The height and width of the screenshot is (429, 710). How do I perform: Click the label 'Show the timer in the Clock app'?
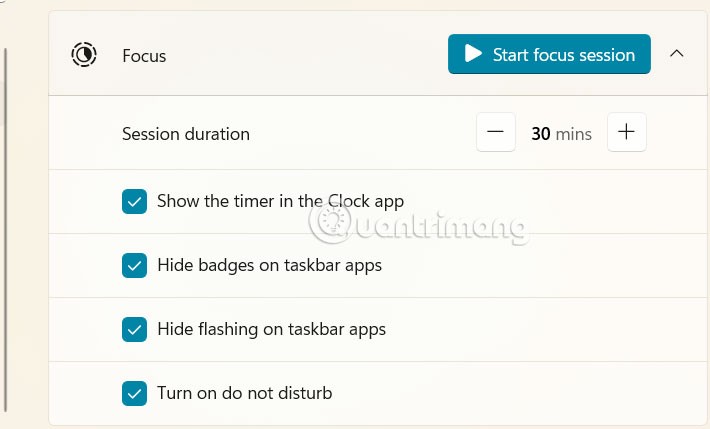280,201
